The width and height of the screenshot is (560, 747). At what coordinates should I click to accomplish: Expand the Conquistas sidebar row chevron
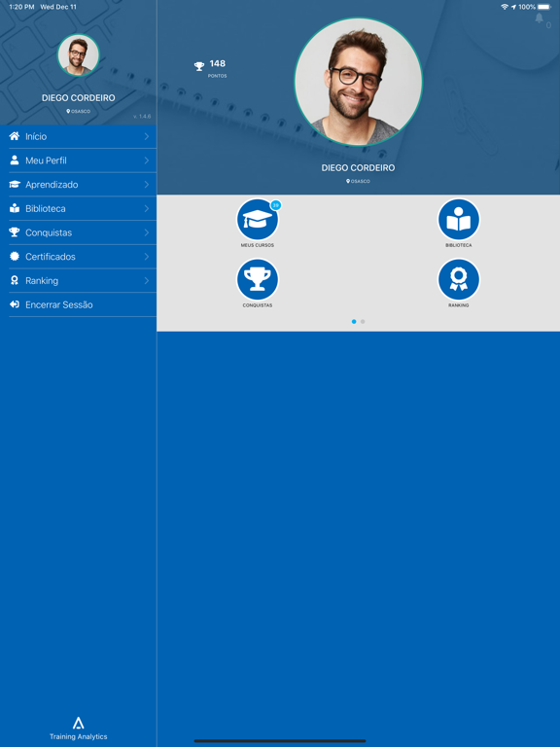147,232
